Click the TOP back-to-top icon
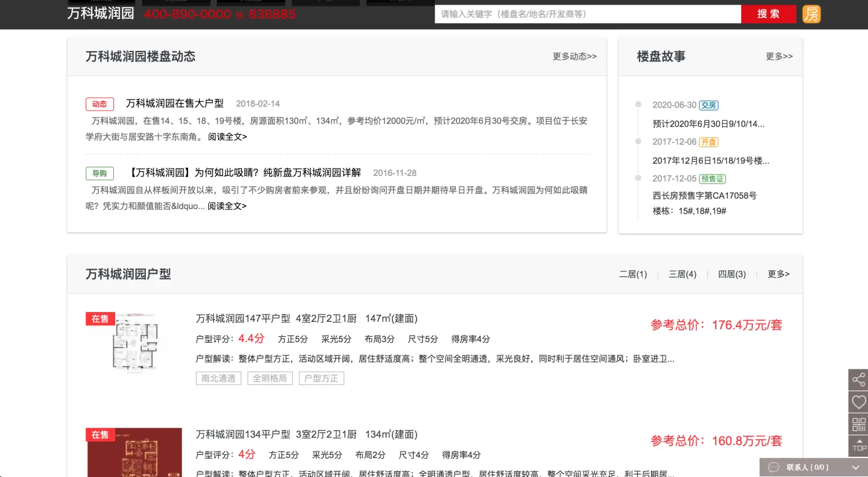The width and height of the screenshot is (868, 477). point(858,446)
